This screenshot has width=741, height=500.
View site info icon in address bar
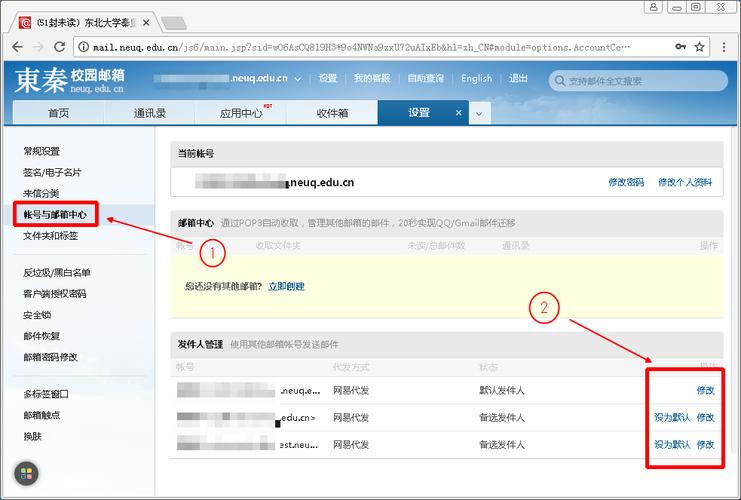(x=83, y=47)
